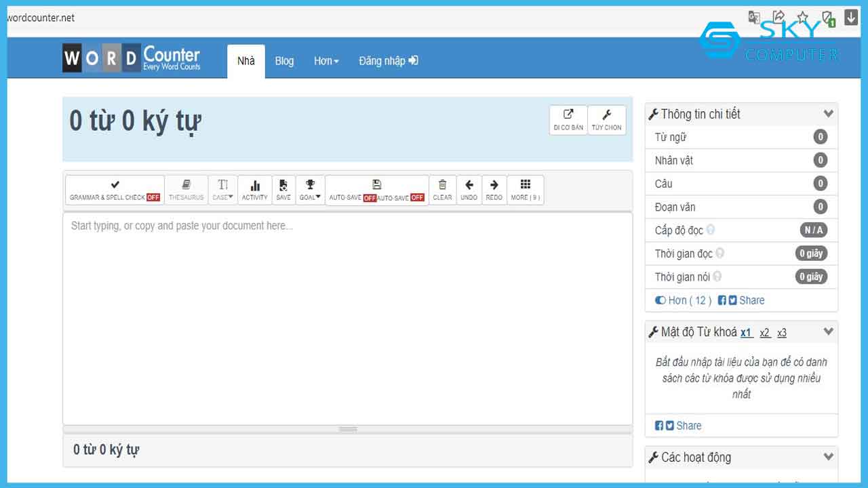Select x3 keyword density
The height and width of the screenshot is (488, 868).
(x=782, y=333)
